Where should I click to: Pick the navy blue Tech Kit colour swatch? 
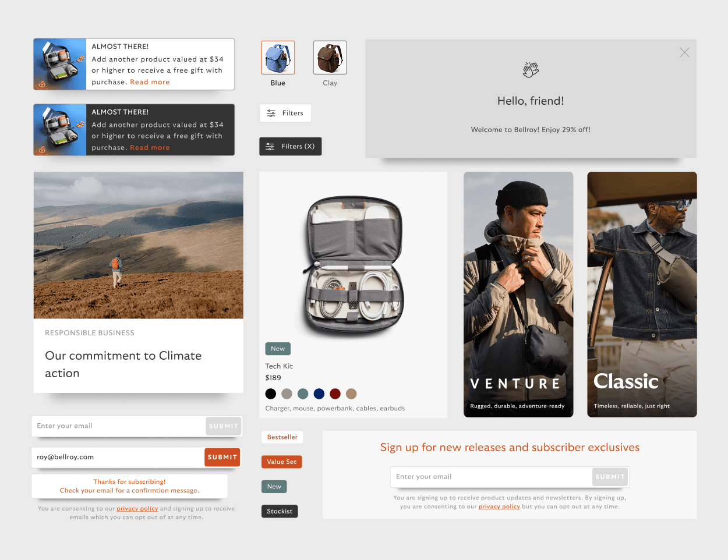point(319,394)
